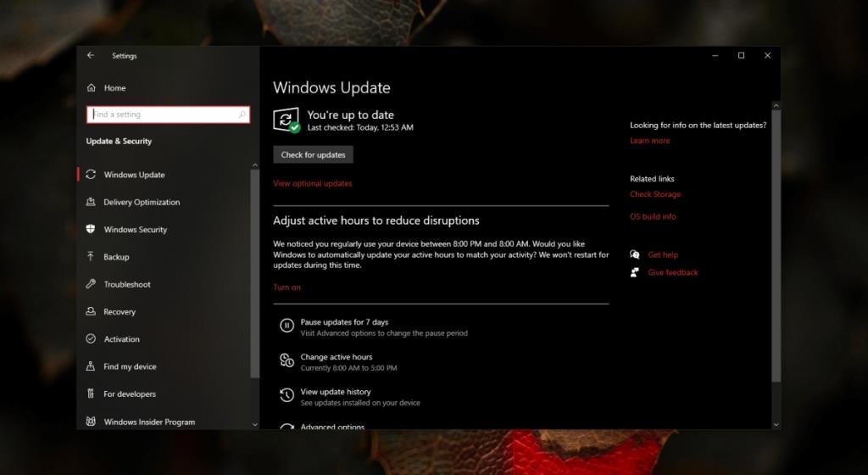Open Find my device settings
The image size is (868, 475).
tap(130, 366)
